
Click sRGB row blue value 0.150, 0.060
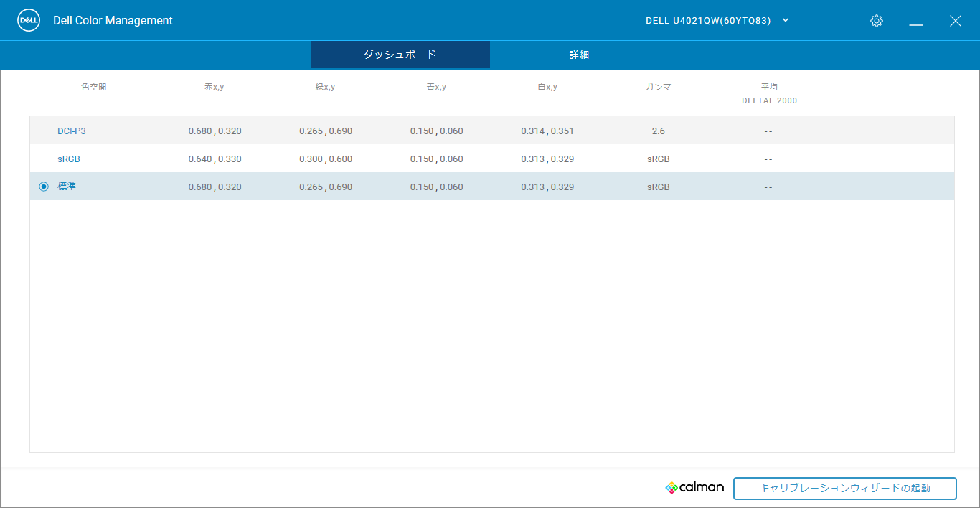click(437, 159)
